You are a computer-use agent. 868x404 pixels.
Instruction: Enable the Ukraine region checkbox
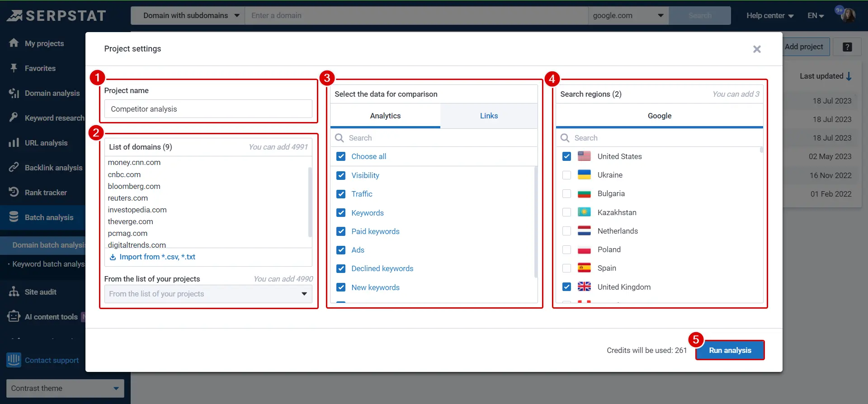point(566,175)
